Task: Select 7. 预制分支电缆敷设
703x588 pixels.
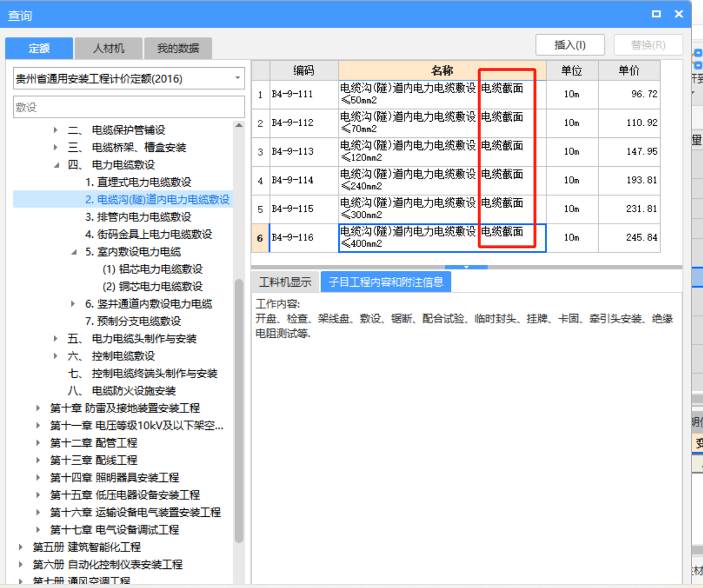Action: point(133,322)
